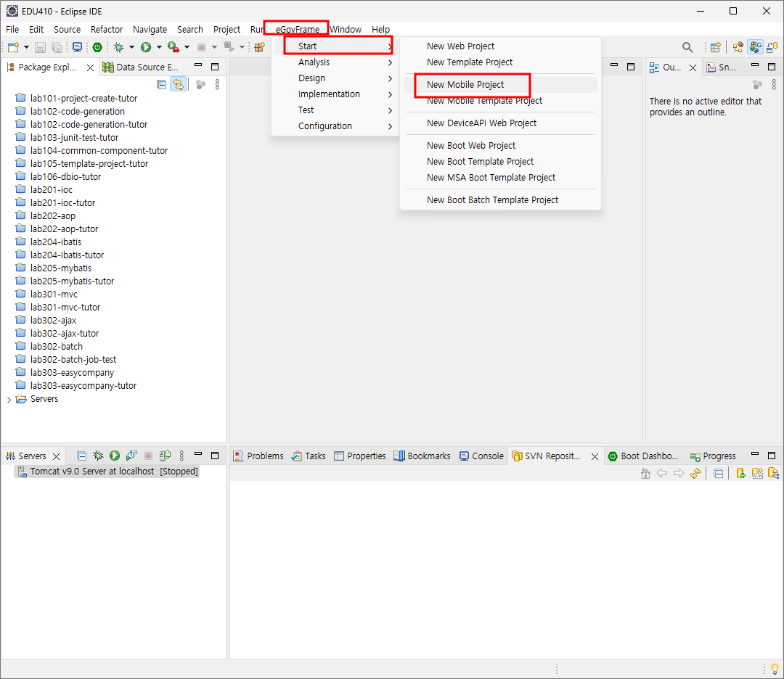This screenshot has width=784, height=679.
Task: Select New Mobile Project menu item
Action: coord(500,84)
